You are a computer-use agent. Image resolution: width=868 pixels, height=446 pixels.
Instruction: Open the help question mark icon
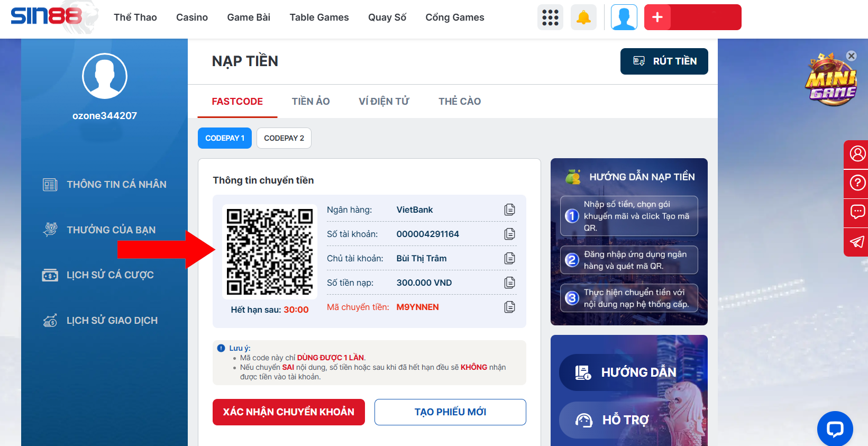(x=857, y=183)
